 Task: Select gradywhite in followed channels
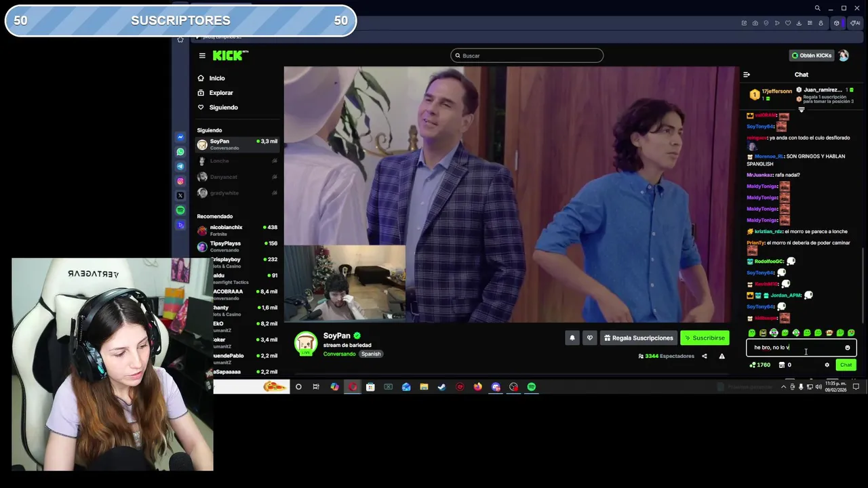(x=237, y=193)
